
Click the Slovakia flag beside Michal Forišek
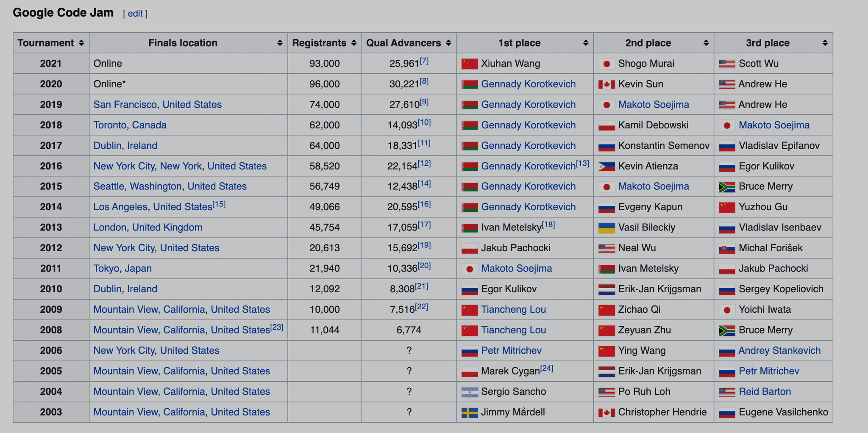(727, 248)
